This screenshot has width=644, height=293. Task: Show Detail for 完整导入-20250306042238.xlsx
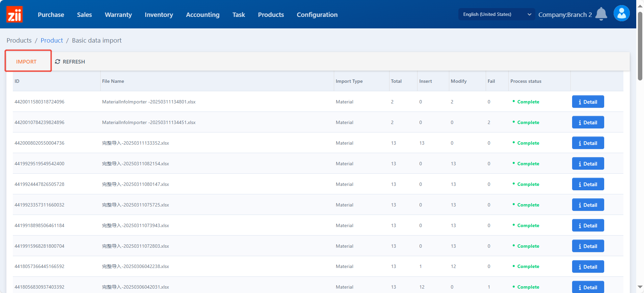588,267
